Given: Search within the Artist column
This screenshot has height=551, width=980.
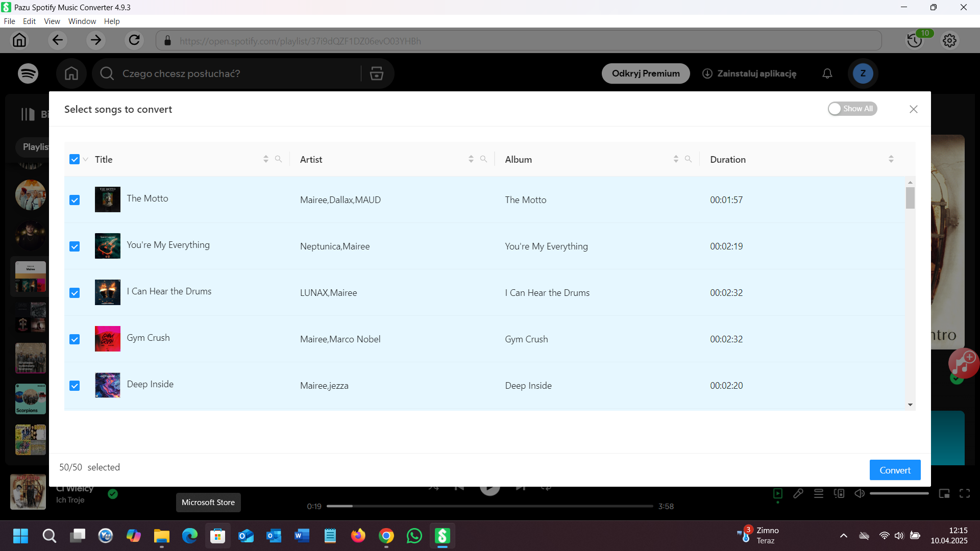Looking at the screenshot, I should pyautogui.click(x=483, y=159).
